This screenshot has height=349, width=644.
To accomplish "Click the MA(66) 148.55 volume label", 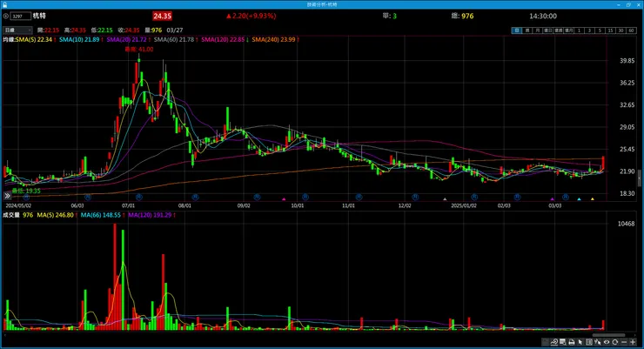I will tap(101, 215).
